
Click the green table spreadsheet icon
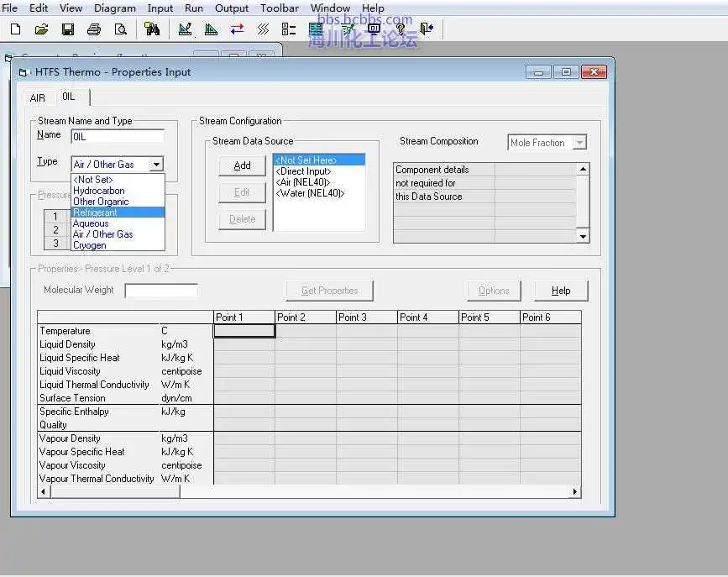coord(316,29)
